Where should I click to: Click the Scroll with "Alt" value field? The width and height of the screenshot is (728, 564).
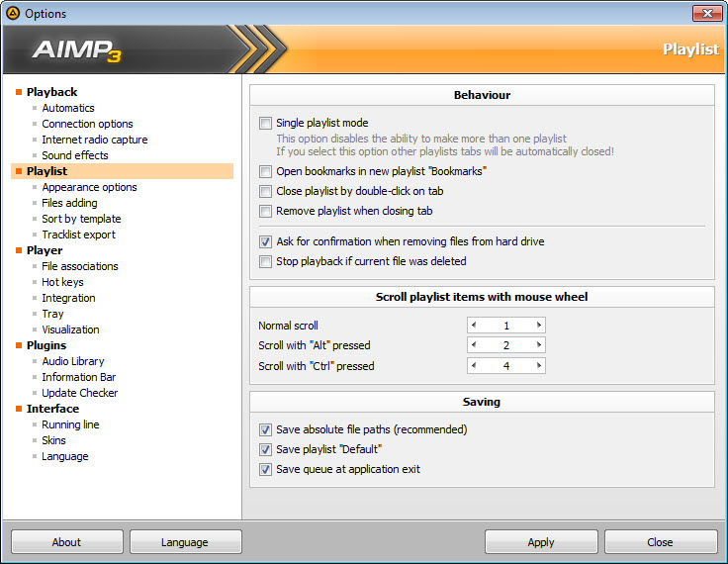point(506,345)
